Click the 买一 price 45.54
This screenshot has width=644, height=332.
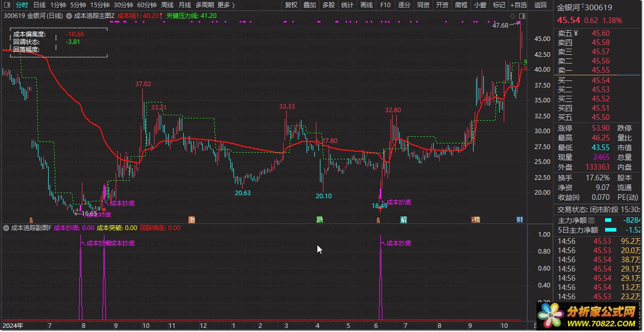[601, 80]
